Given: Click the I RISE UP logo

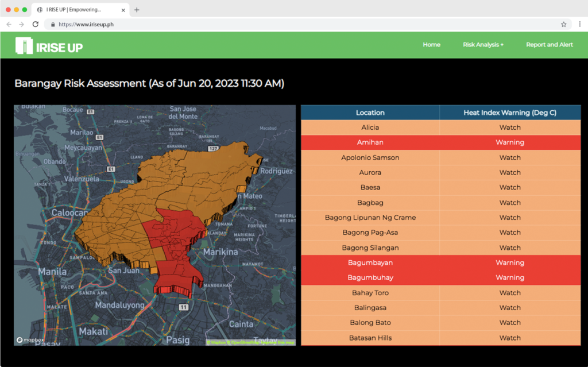Looking at the screenshot, I should tap(49, 46).
